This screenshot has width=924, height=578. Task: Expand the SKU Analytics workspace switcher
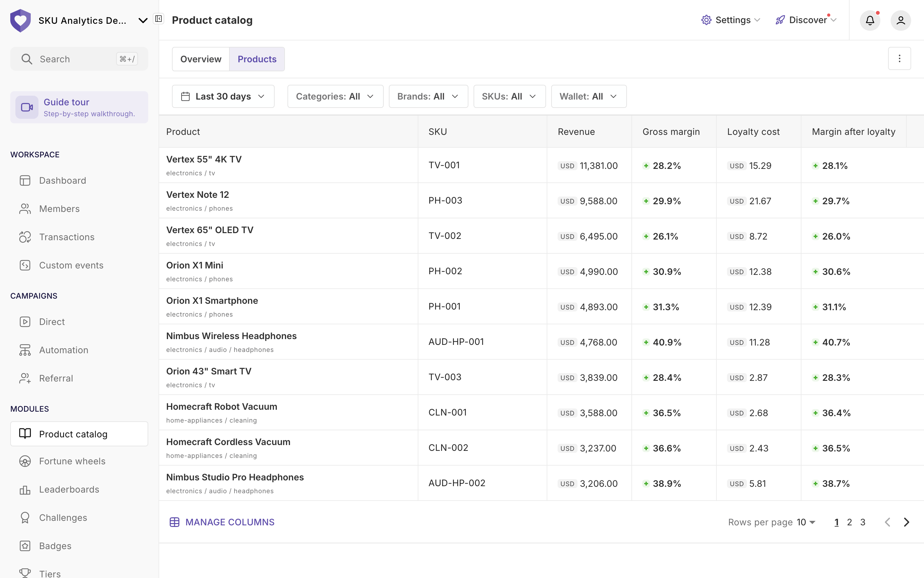(143, 20)
